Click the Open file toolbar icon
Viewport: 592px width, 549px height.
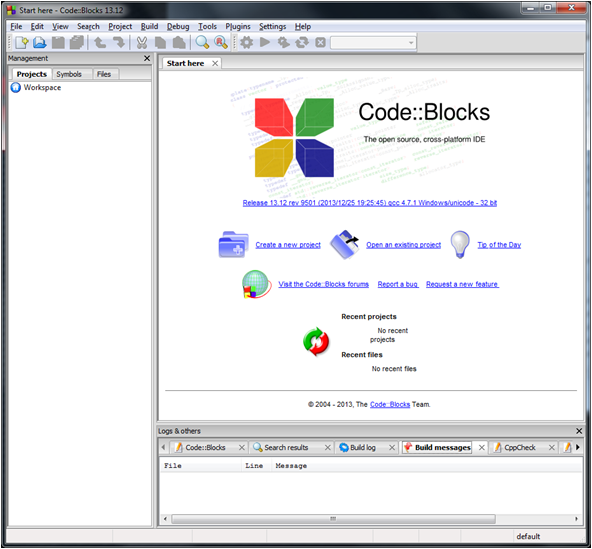[x=40, y=42]
